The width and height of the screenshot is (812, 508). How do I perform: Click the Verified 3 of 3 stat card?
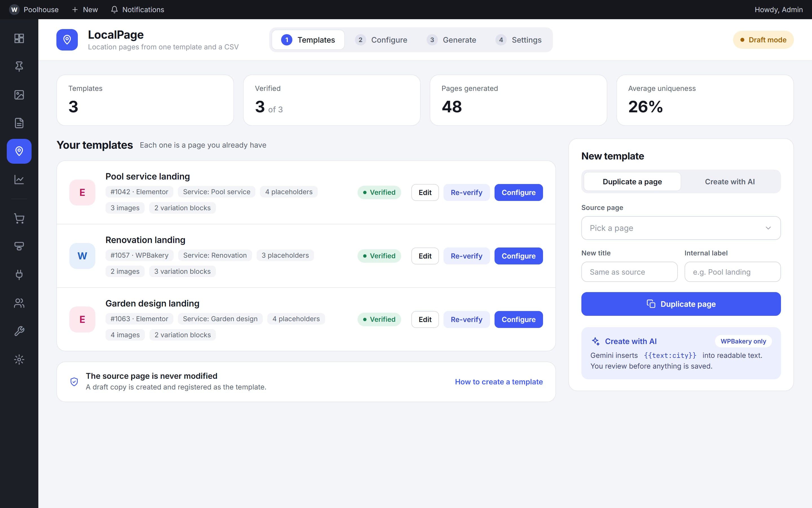click(x=332, y=100)
